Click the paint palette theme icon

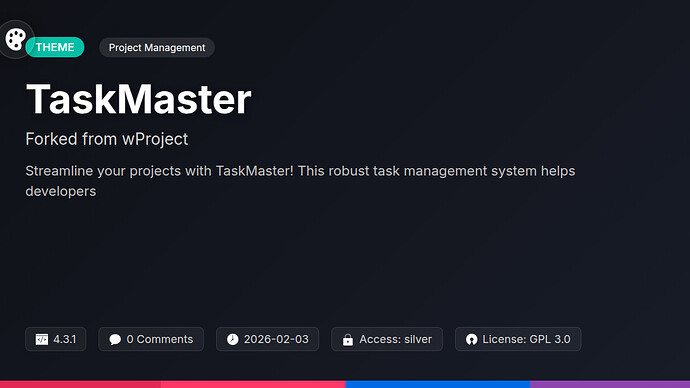pos(15,40)
